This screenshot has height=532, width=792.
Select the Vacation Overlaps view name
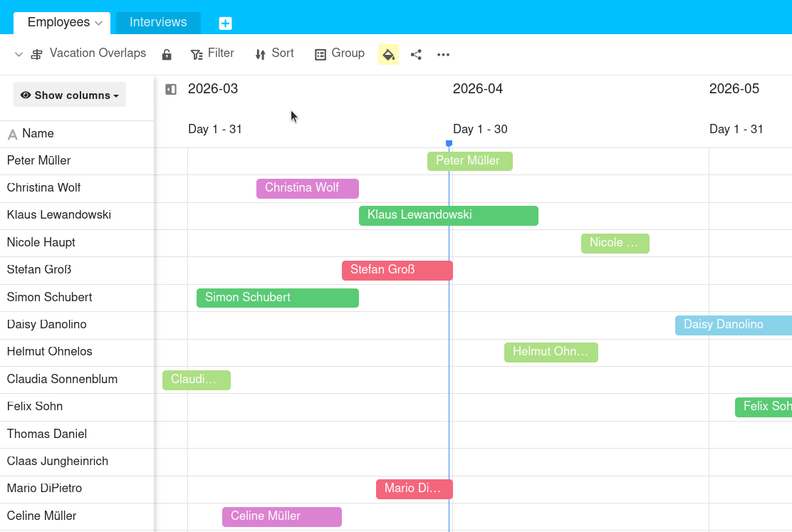click(x=98, y=53)
